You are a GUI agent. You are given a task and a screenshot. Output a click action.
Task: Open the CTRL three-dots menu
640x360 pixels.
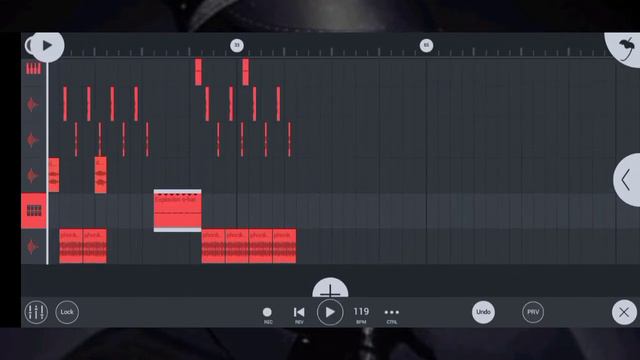(391, 315)
